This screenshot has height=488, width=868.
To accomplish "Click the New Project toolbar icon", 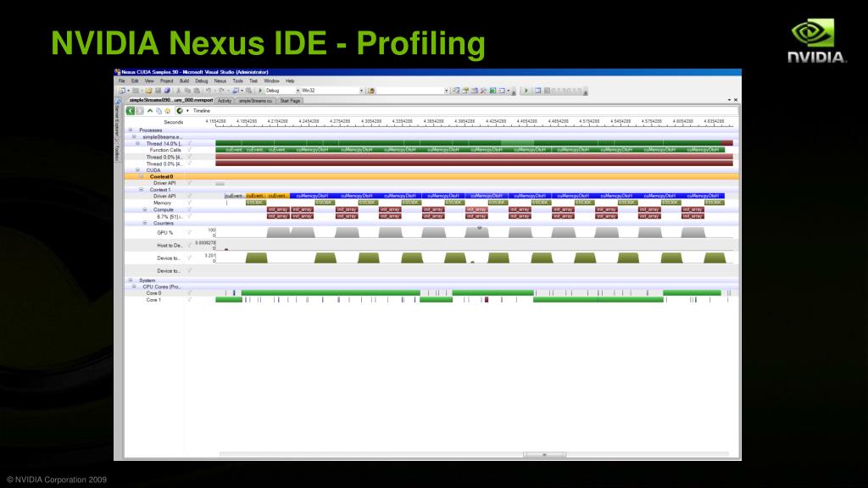I will coord(122,91).
